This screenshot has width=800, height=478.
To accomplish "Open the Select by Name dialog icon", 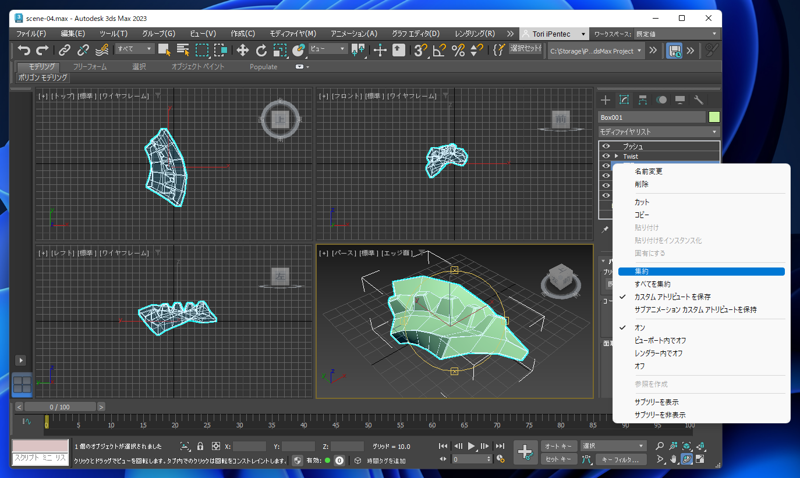I will tap(183, 50).
